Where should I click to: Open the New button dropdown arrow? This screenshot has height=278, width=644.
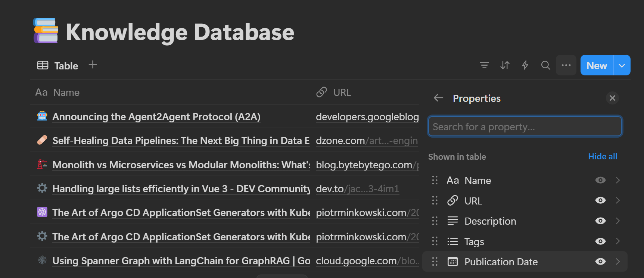(622, 65)
